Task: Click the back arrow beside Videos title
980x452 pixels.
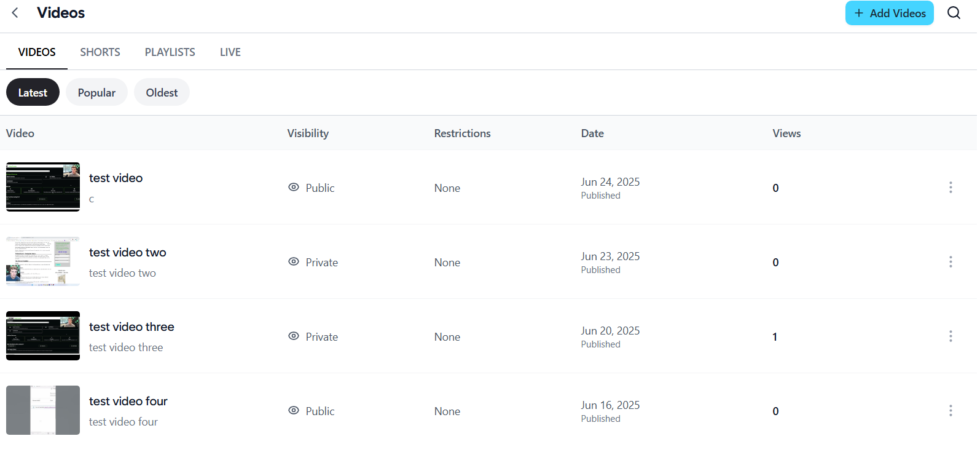Action: (15, 13)
